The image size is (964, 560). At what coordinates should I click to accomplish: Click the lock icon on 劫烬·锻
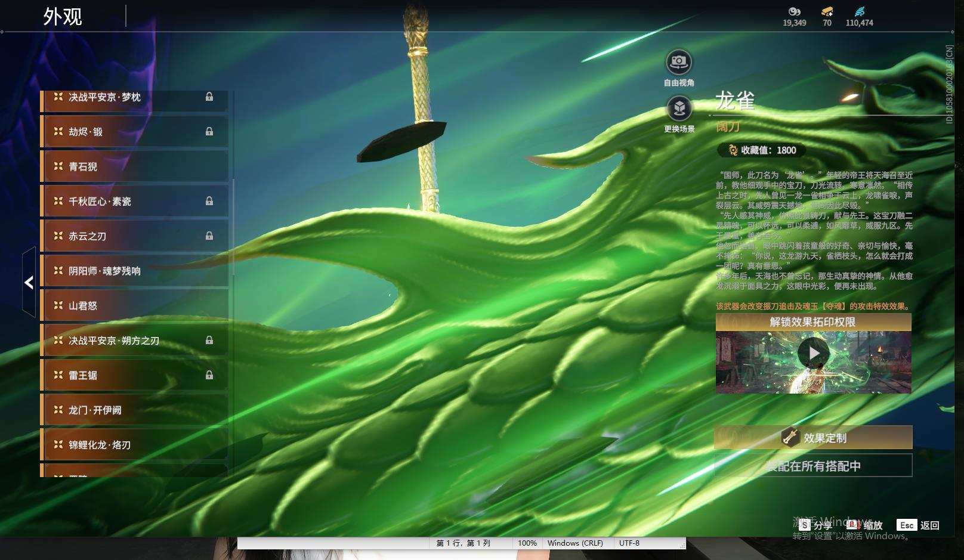coord(209,131)
